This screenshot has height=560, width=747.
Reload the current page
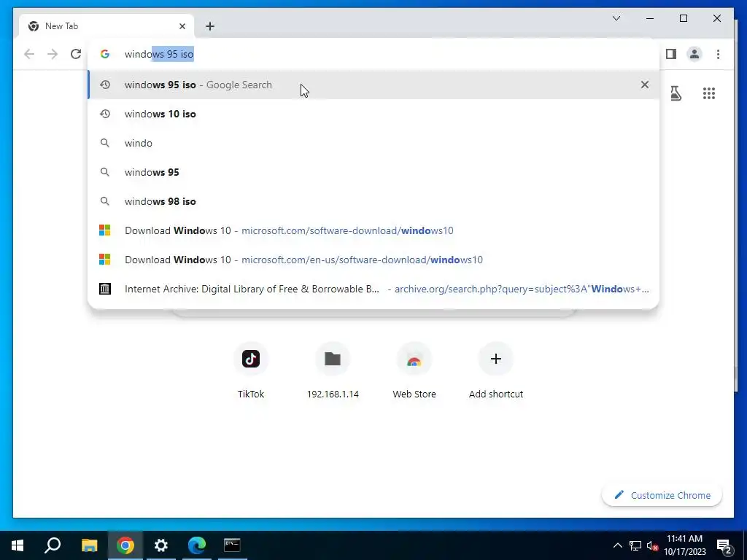pos(76,54)
